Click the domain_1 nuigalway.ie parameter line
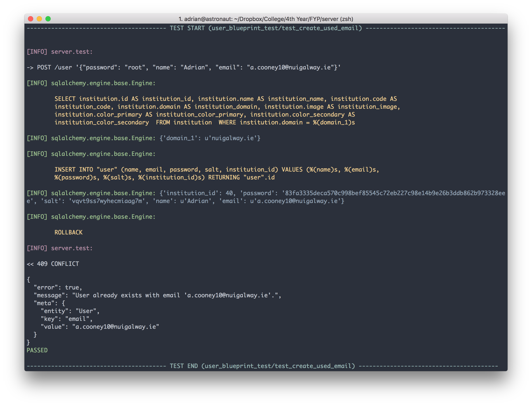The image size is (532, 406). click(209, 138)
